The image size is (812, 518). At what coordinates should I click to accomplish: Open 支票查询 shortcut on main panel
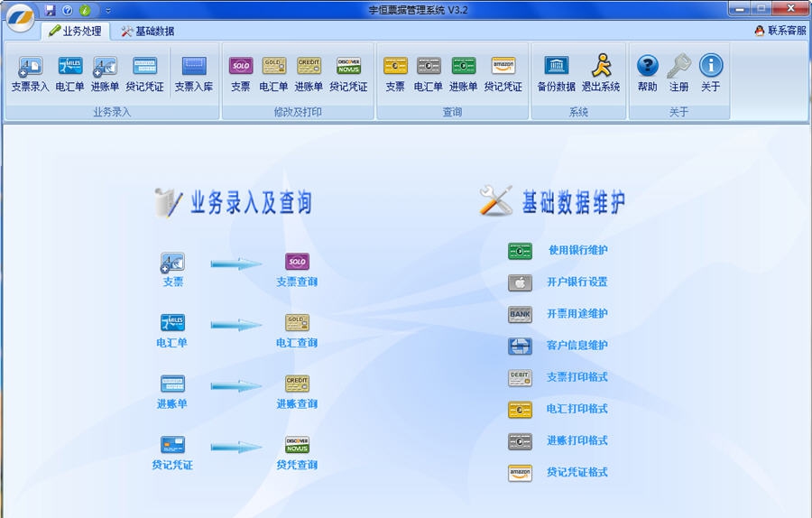297,270
